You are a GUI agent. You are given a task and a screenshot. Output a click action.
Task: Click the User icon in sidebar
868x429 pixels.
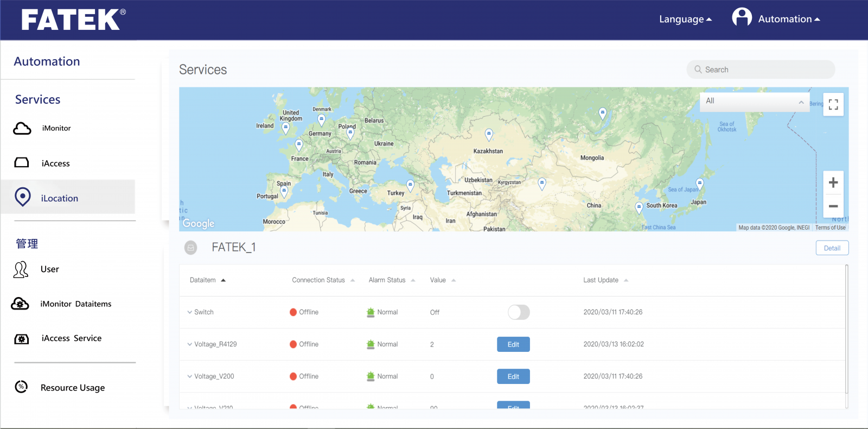pos(21,269)
